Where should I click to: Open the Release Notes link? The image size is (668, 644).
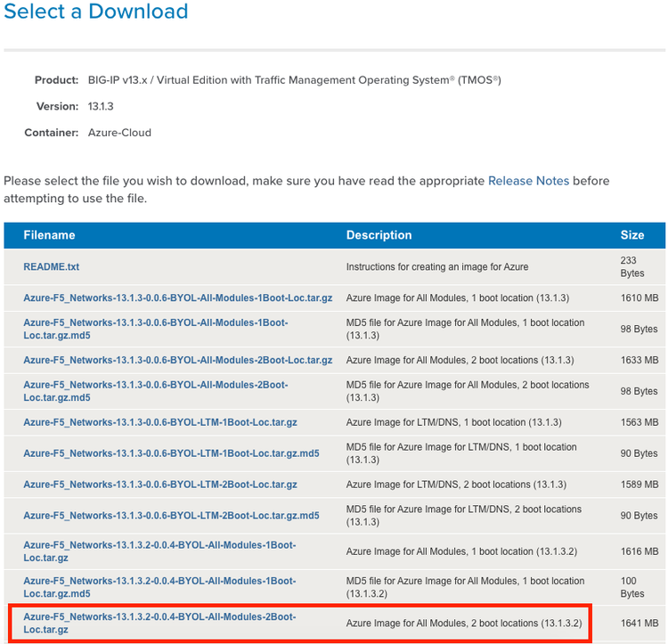(528, 181)
